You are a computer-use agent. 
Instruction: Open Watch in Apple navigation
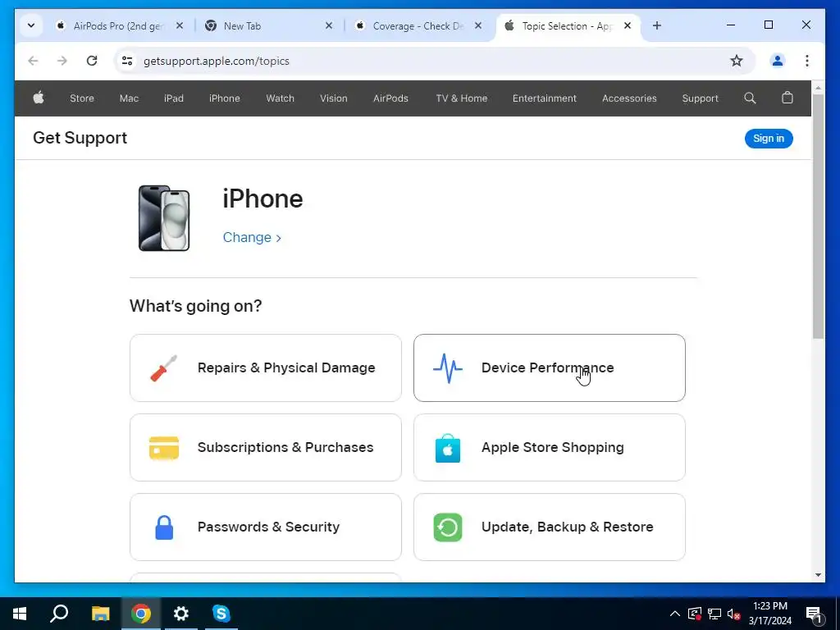pyautogui.click(x=281, y=98)
